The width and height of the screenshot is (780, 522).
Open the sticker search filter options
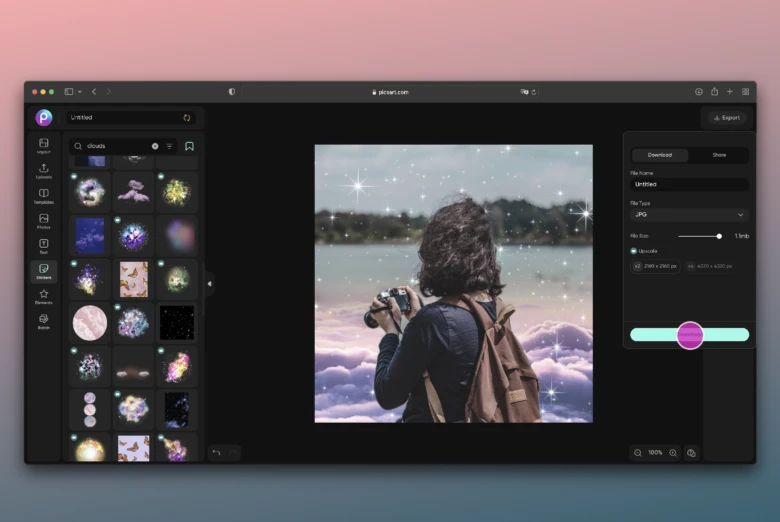coord(170,146)
